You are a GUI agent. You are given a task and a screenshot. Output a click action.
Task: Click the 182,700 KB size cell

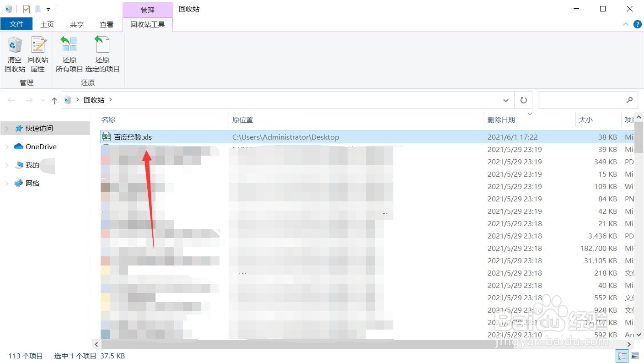click(599, 248)
